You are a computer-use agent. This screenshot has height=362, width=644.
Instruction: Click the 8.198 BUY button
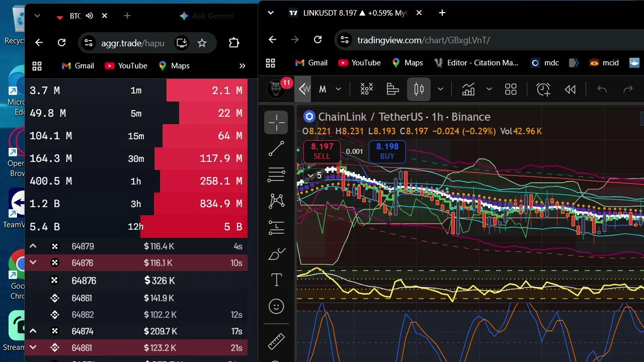point(387,151)
